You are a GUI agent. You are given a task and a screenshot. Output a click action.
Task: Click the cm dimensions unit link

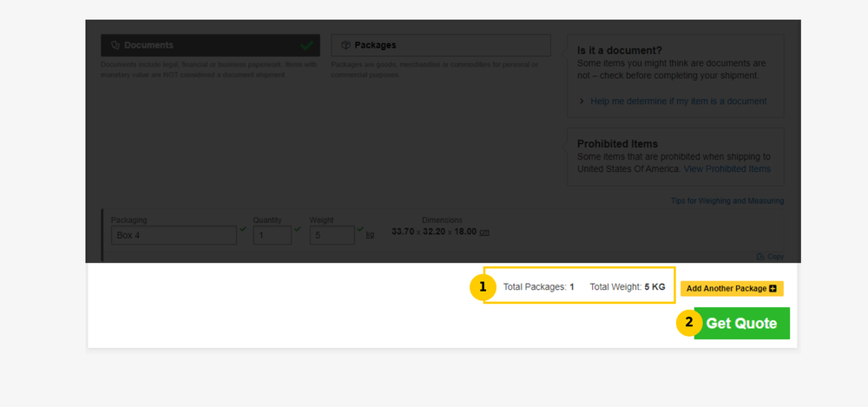[484, 232]
